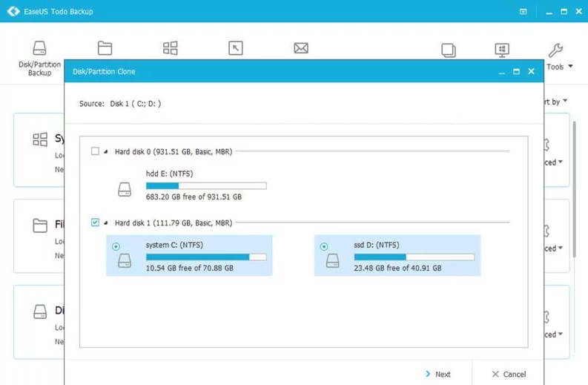Maximize the Disk/Partition Clone dialog
Viewport: 588px width, 385px height.
516,71
